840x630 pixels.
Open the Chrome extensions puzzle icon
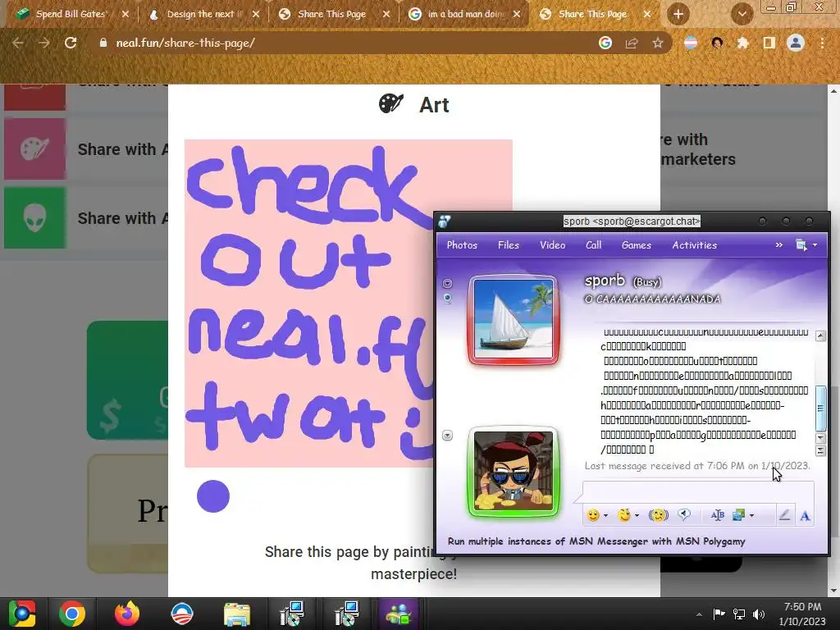pyautogui.click(x=742, y=43)
